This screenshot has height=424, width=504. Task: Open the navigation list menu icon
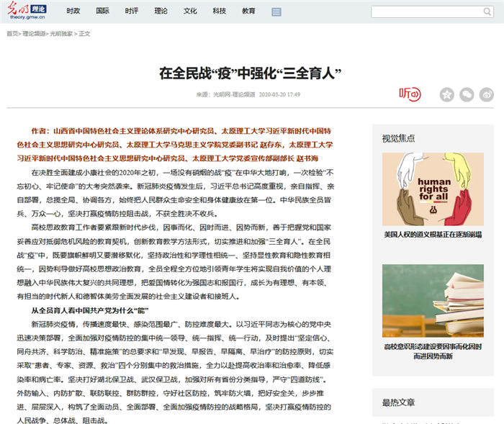(276, 12)
